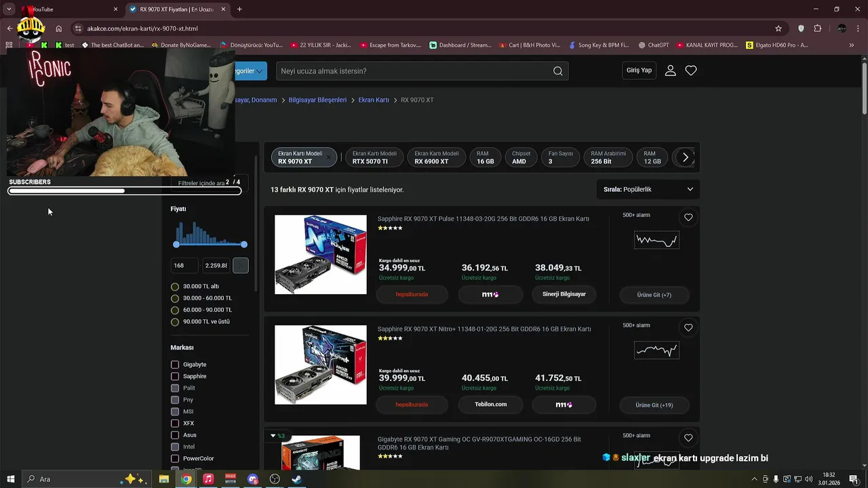Bookmark this page with the star icon
Screen dimensions: 868x488
pos(778,28)
